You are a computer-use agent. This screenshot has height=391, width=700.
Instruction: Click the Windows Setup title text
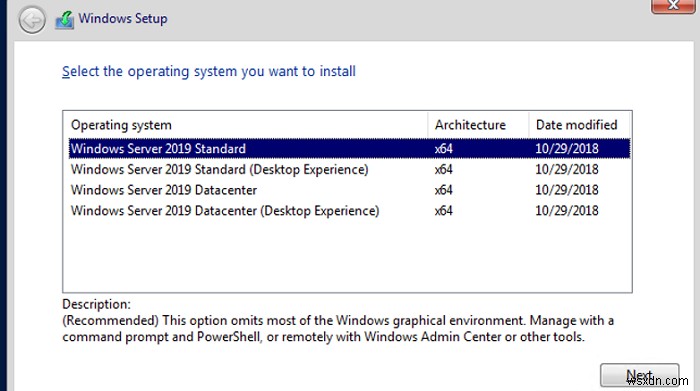tap(123, 19)
